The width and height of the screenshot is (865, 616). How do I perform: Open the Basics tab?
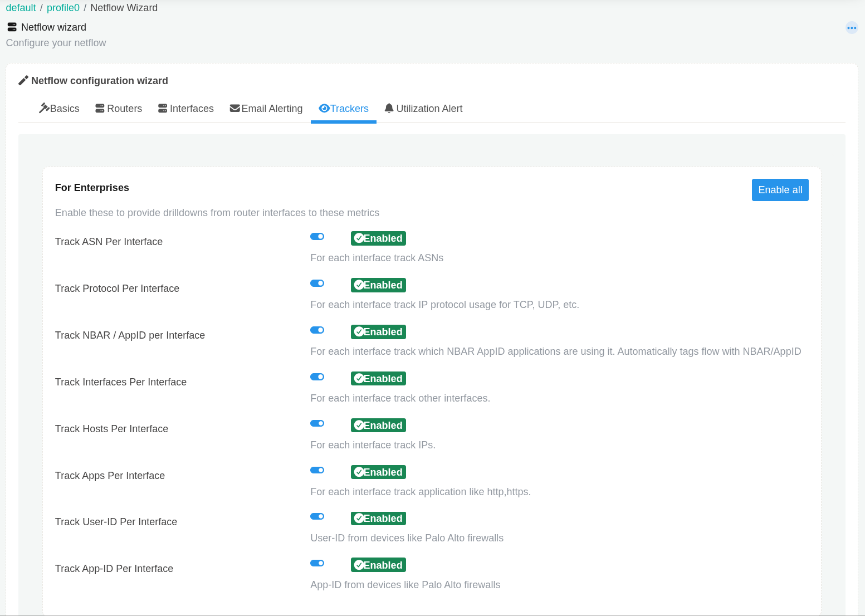click(59, 109)
